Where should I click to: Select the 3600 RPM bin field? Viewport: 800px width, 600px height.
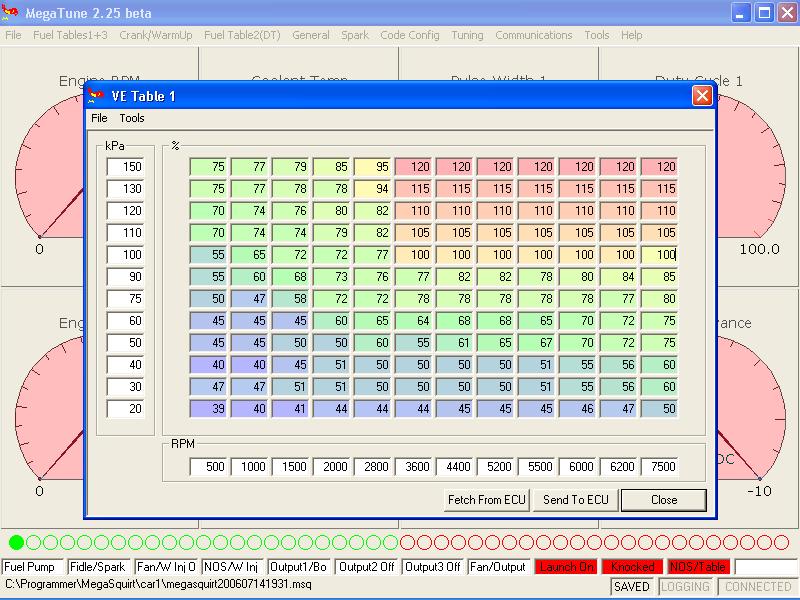[413, 466]
